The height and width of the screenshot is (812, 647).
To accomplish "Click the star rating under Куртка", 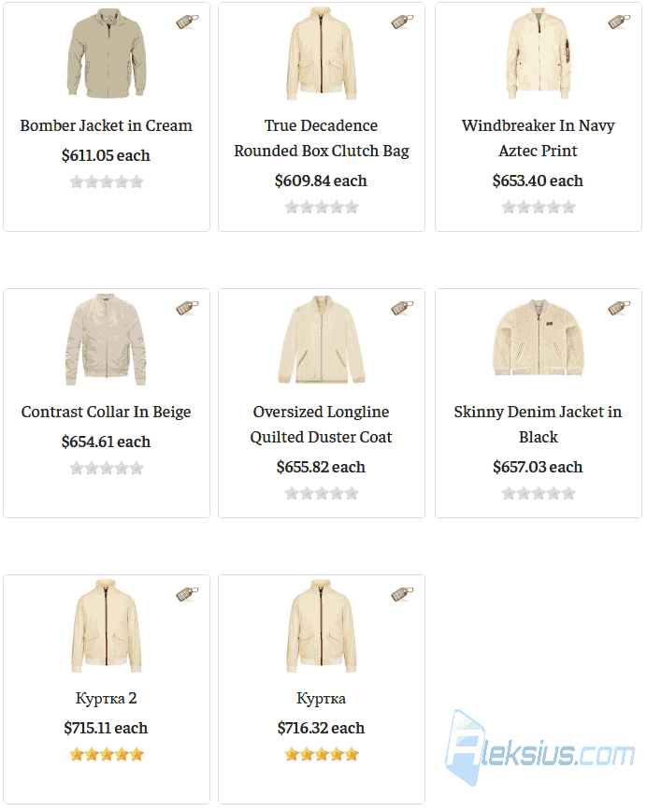I will 322,755.
